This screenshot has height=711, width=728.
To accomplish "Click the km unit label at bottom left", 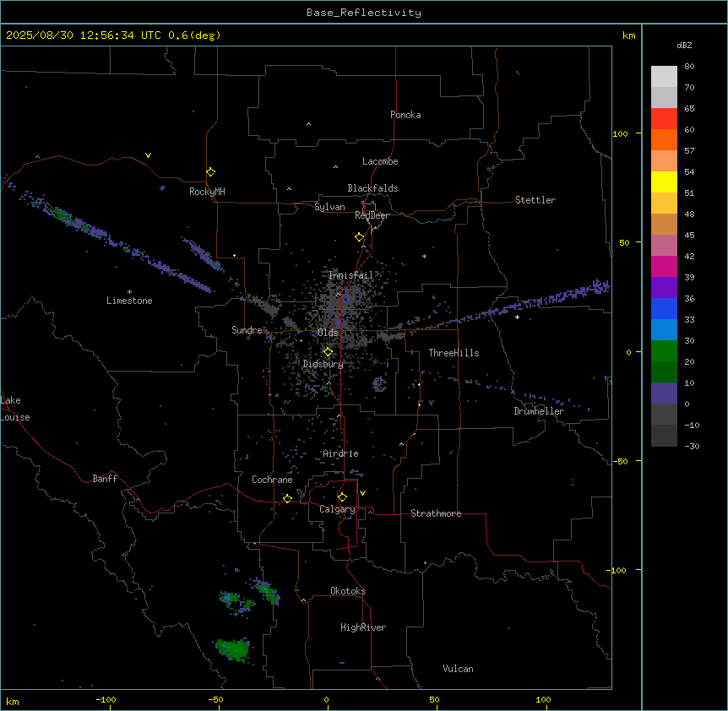I will click(x=13, y=702).
